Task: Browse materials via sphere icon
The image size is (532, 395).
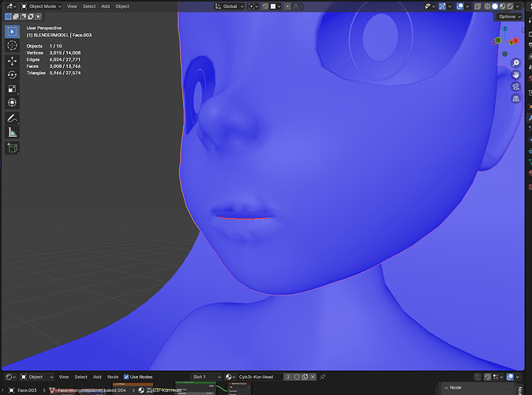Action: (x=230, y=377)
